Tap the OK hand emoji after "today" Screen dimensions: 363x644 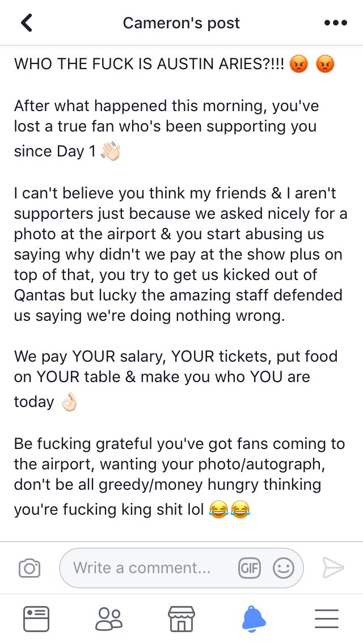coord(67,402)
